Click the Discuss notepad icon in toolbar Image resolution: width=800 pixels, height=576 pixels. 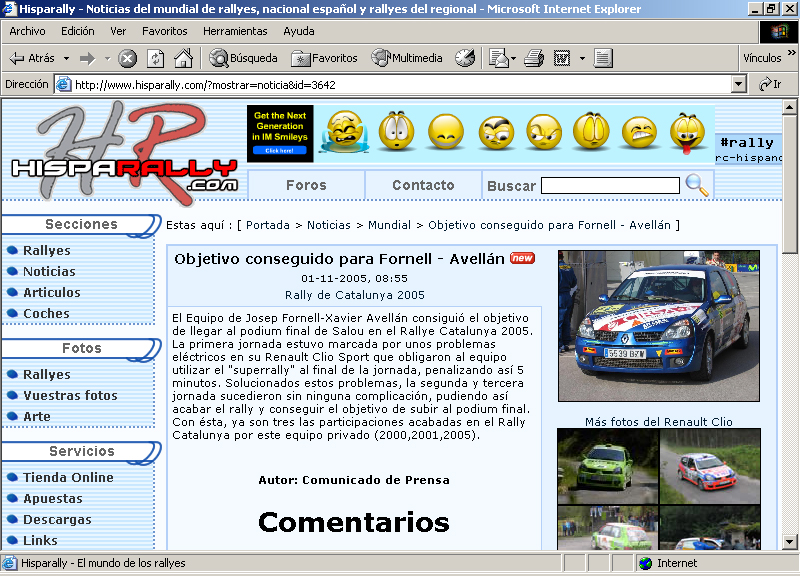point(603,58)
